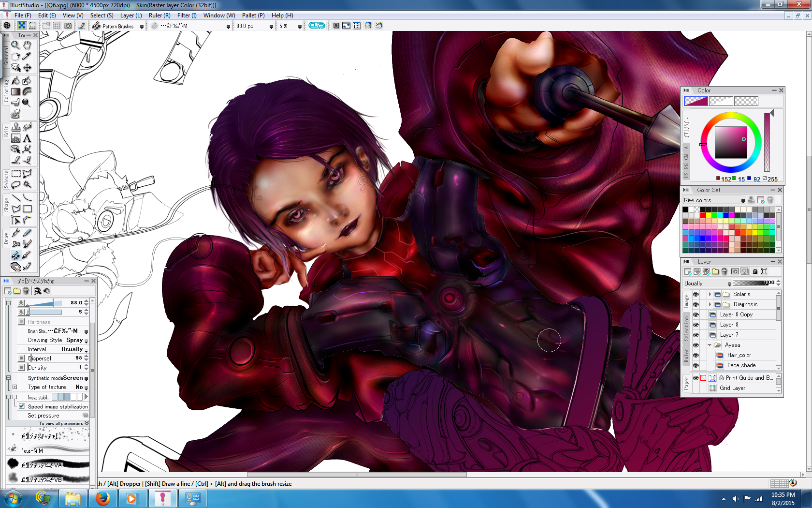The image size is (812, 508).
Task: Delete brush preset with trash icon
Action: point(26,291)
